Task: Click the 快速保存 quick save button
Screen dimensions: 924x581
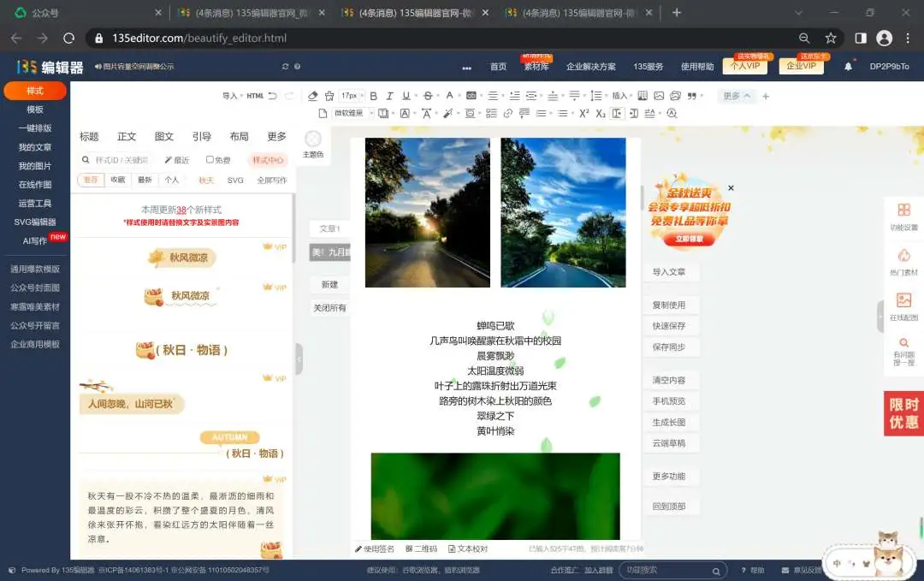Action: click(x=669, y=326)
